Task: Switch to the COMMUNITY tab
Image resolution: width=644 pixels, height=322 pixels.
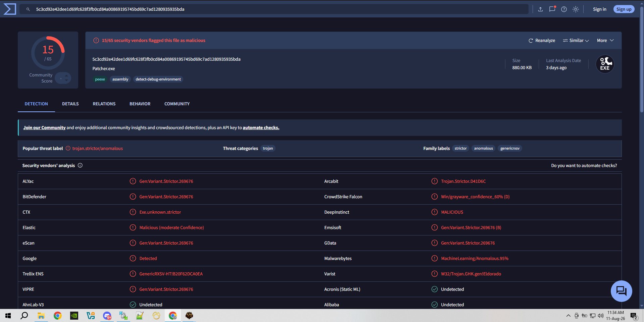Action: pyautogui.click(x=177, y=104)
